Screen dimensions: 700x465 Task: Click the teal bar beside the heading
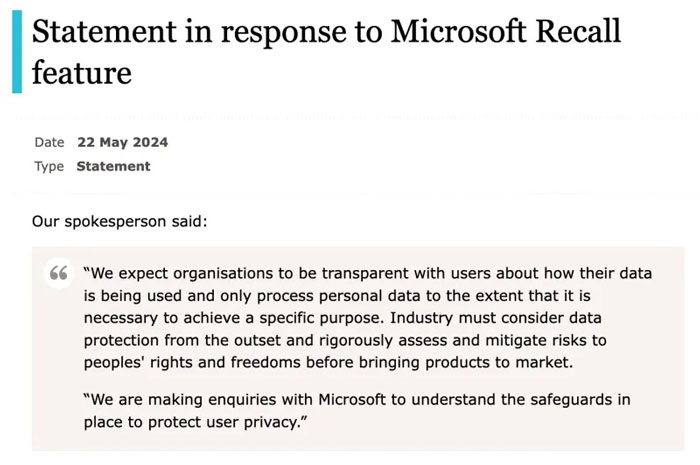click(16, 51)
